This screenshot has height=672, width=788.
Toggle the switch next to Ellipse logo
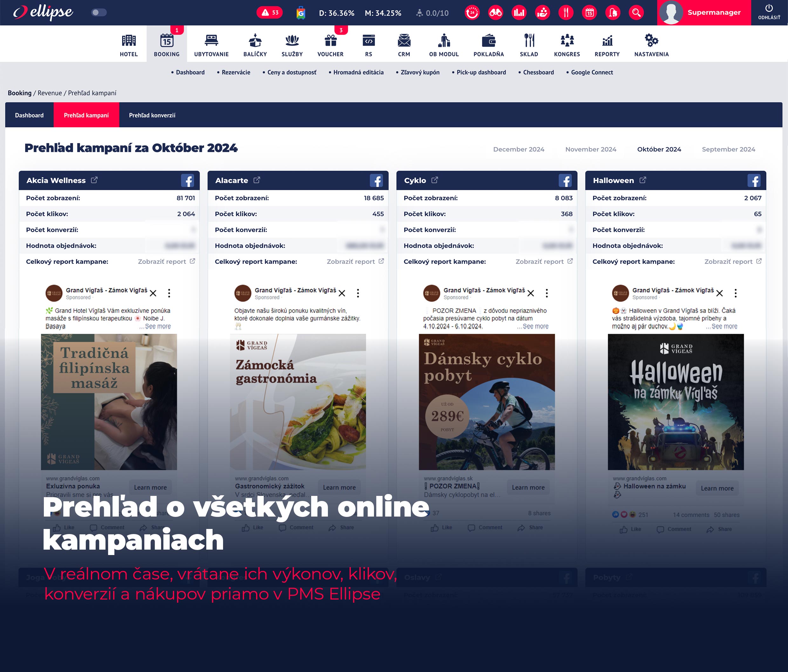pos(99,13)
